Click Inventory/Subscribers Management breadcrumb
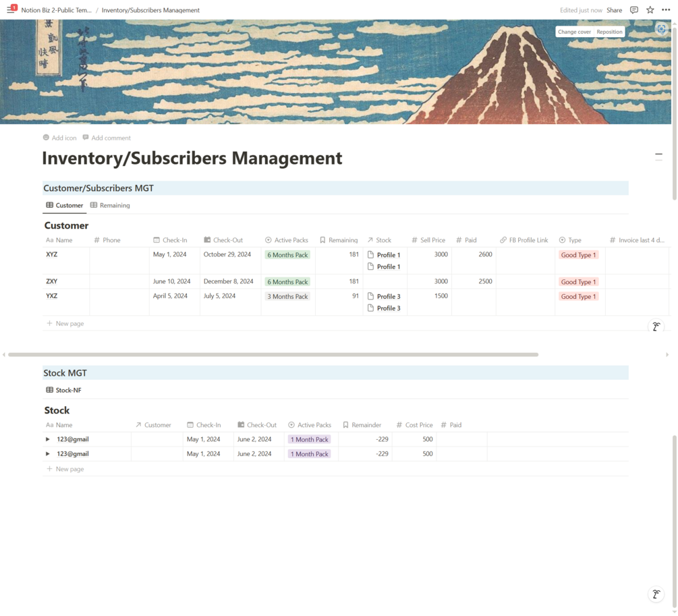The height and width of the screenshot is (616, 678). pos(150,10)
